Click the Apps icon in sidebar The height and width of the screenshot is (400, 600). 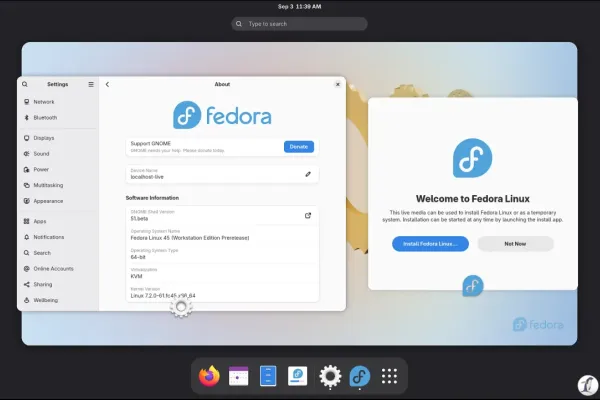tap(26, 221)
